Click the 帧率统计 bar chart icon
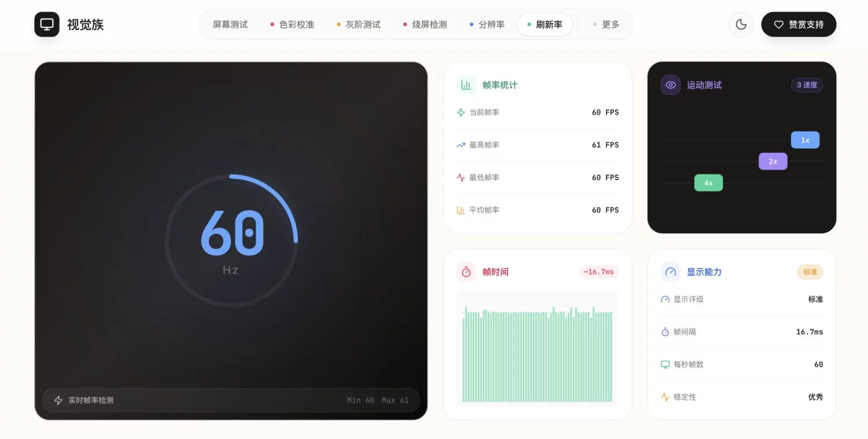Viewport: 868px width, 439px height. click(466, 85)
